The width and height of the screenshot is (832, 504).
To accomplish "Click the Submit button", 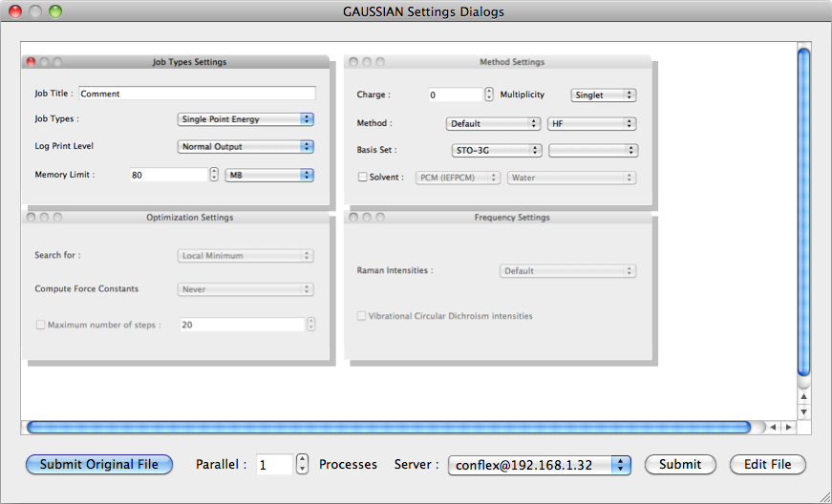I will [x=680, y=464].
